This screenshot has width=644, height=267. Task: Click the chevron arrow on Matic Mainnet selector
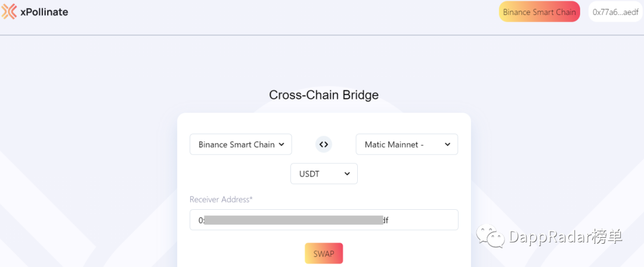(x=448, y=145)
